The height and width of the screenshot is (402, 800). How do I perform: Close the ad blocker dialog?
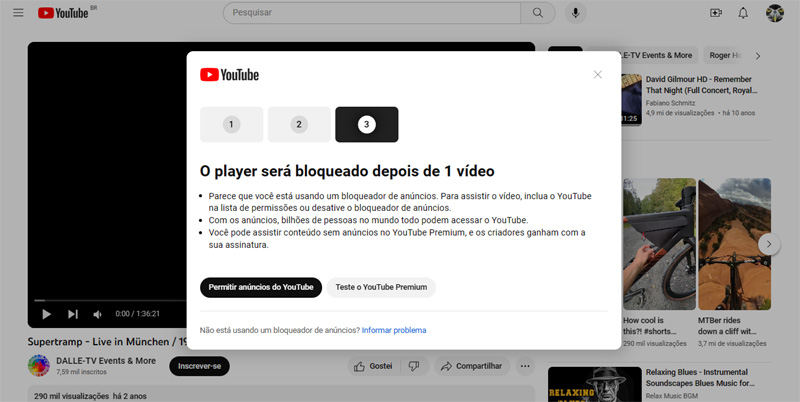coord(597,74)
